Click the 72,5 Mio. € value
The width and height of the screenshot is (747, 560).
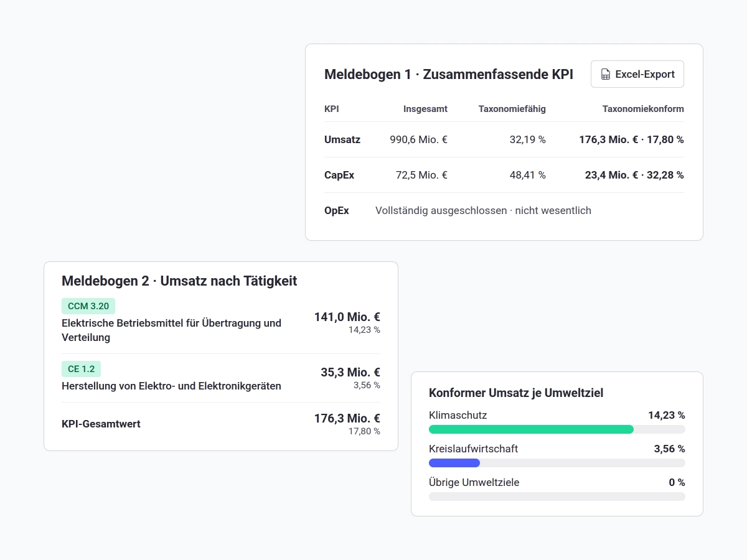[x=422, y=175]
